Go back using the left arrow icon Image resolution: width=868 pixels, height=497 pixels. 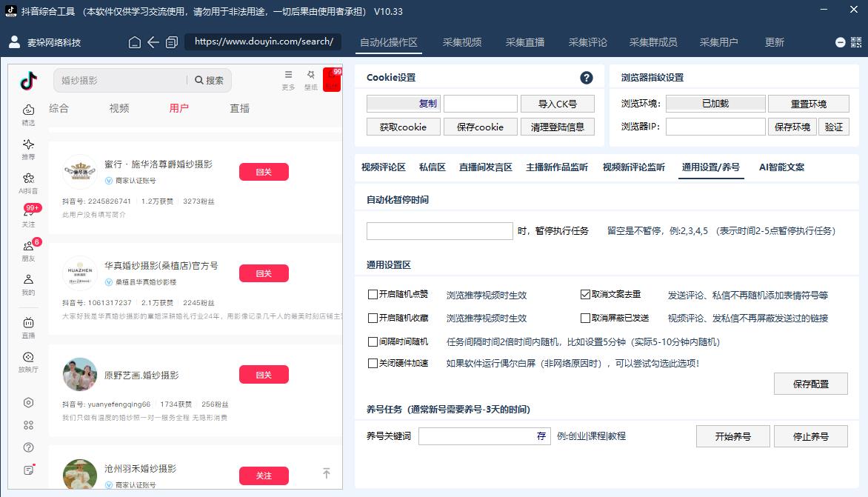153,42
